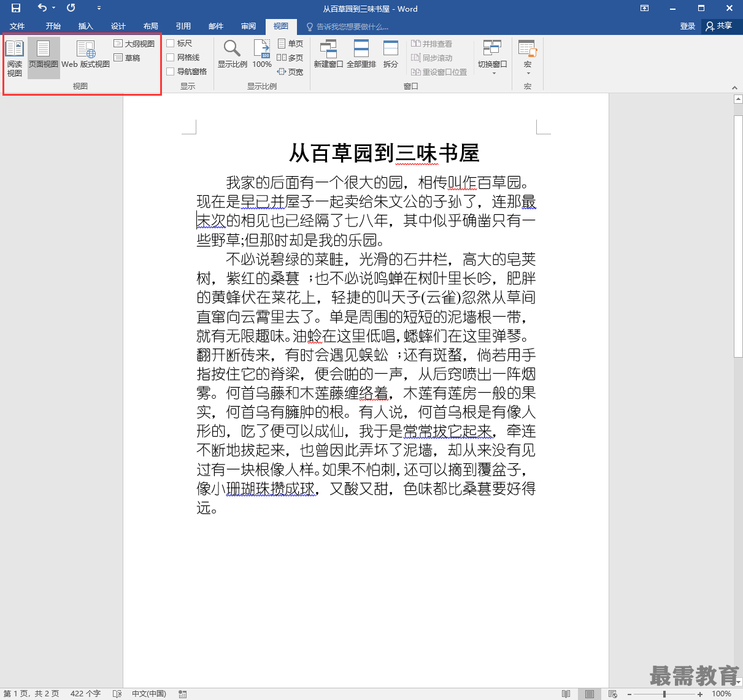Save the document from quick access toolbar
This screenshot has width=743, height=700.
click(16, 8)
